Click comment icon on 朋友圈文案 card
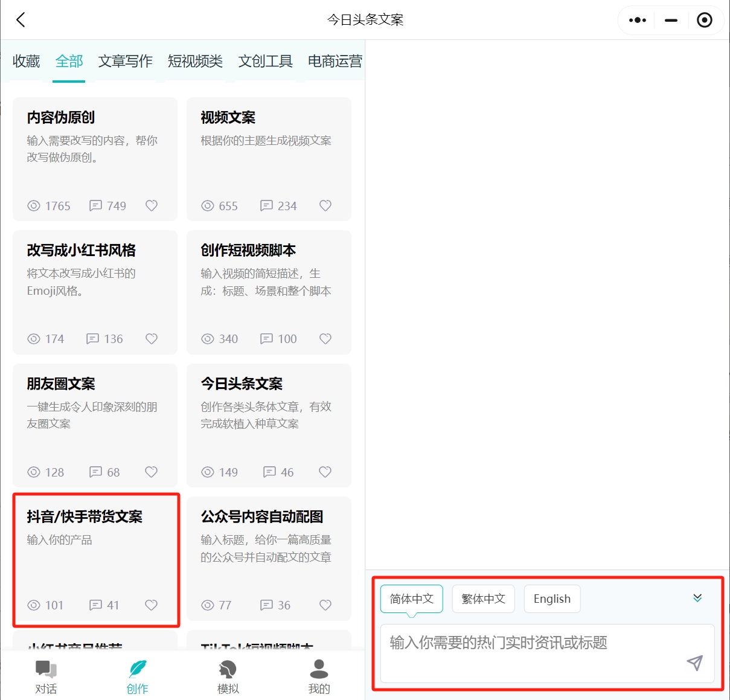The width and height of the screenshot is (730, 700). 95,472
